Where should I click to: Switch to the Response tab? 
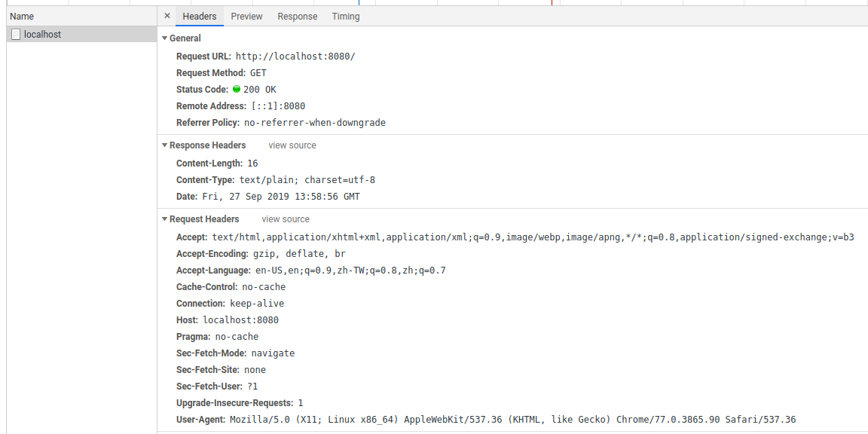(x=297, y=17)
